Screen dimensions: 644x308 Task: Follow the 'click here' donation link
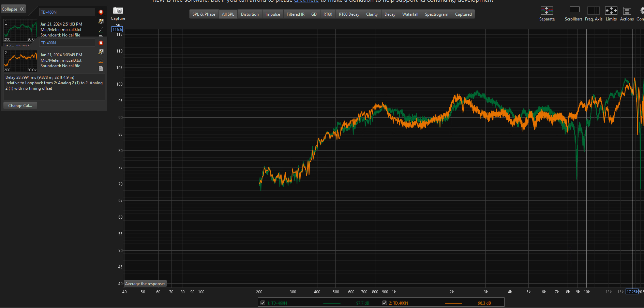click(x=306, y=1)
